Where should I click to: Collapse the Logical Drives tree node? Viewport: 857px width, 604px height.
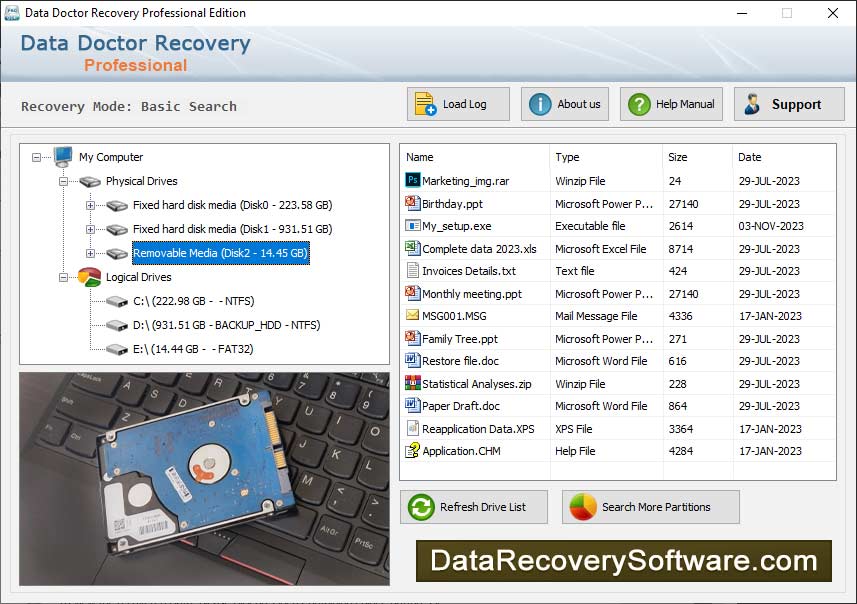(x=63, y=277)
